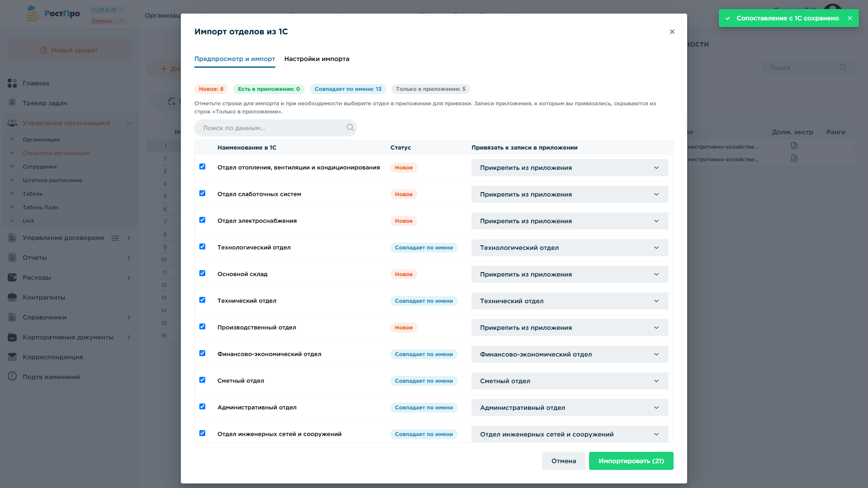This screenshot has height=488, width=868.
Task: Open the 'Административный отдел' binding dropdown
Action: pos(570,408)
